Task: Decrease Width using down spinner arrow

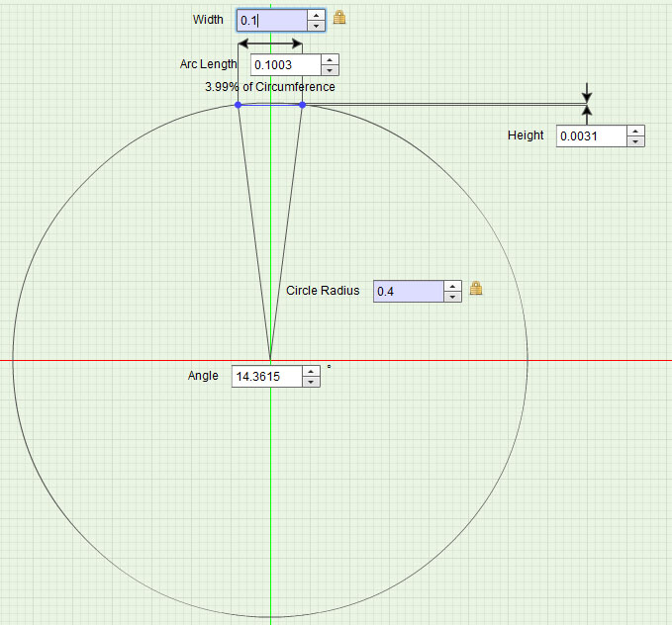Action: 317,26
